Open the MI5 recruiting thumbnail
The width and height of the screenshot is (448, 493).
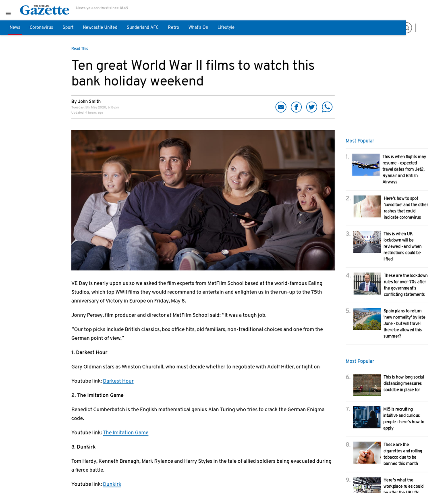tap(367, 417)
